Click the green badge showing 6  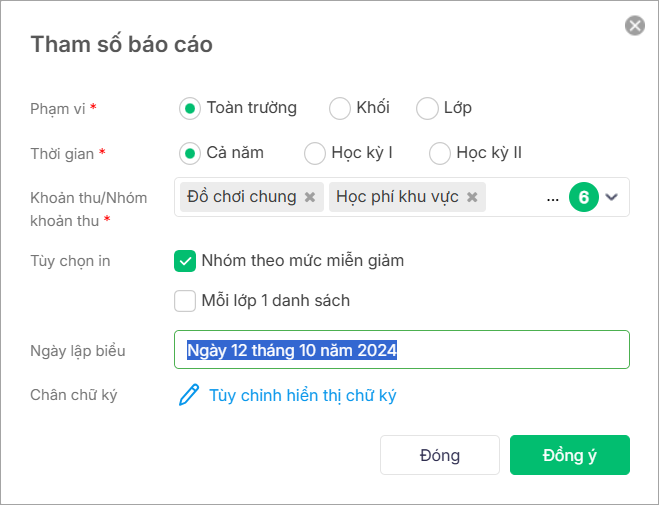click(x=583, y=197)
